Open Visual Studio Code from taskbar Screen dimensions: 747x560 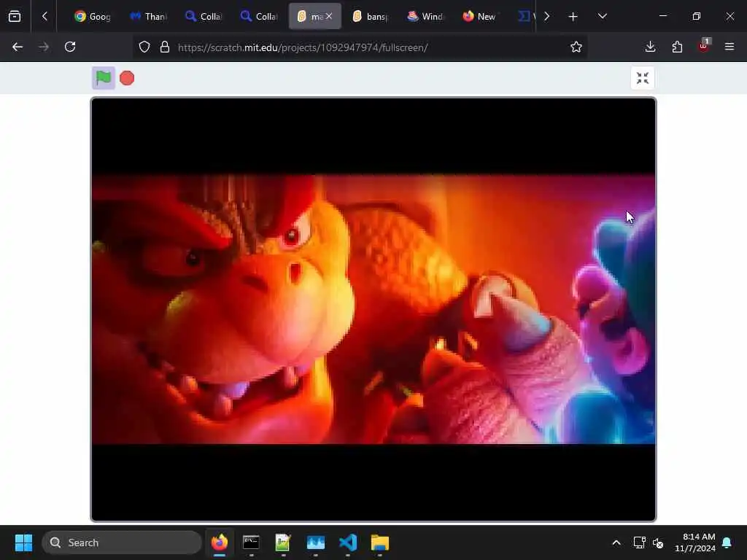pyautogui.click(x=348, y=542)
